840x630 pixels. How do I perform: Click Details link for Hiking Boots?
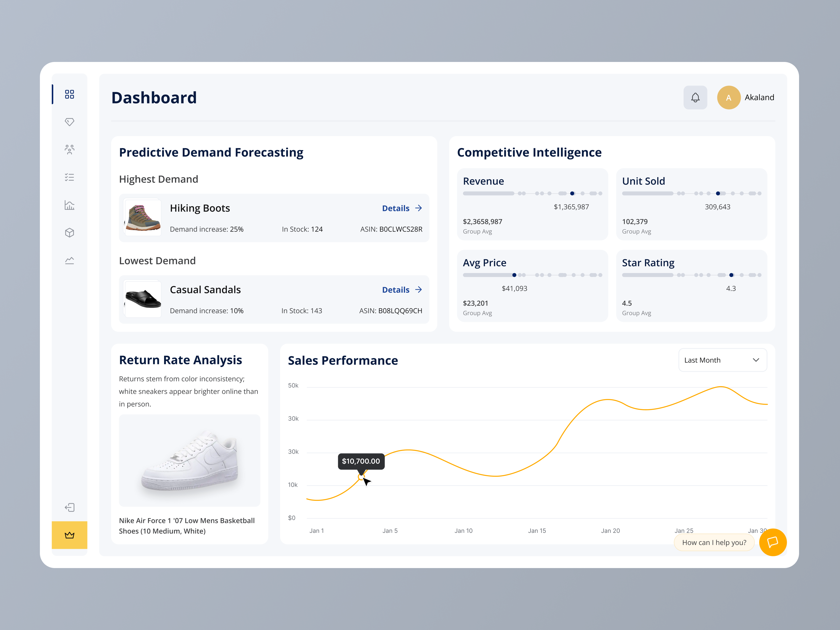click(x=396, y=208)
